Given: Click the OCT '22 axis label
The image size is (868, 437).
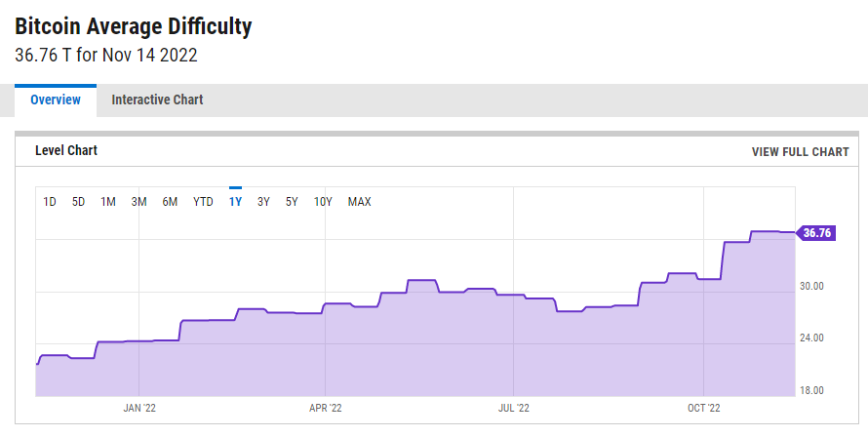Looking at the screenshot, I should [x=704, y=408].
